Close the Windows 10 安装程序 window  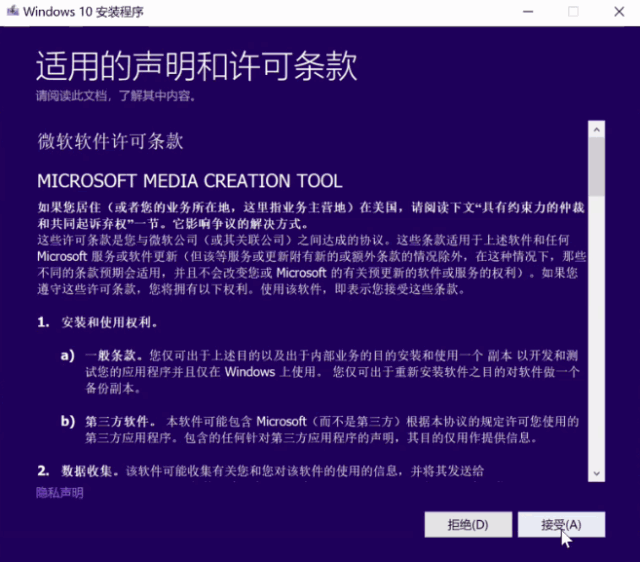click(619, 11)
